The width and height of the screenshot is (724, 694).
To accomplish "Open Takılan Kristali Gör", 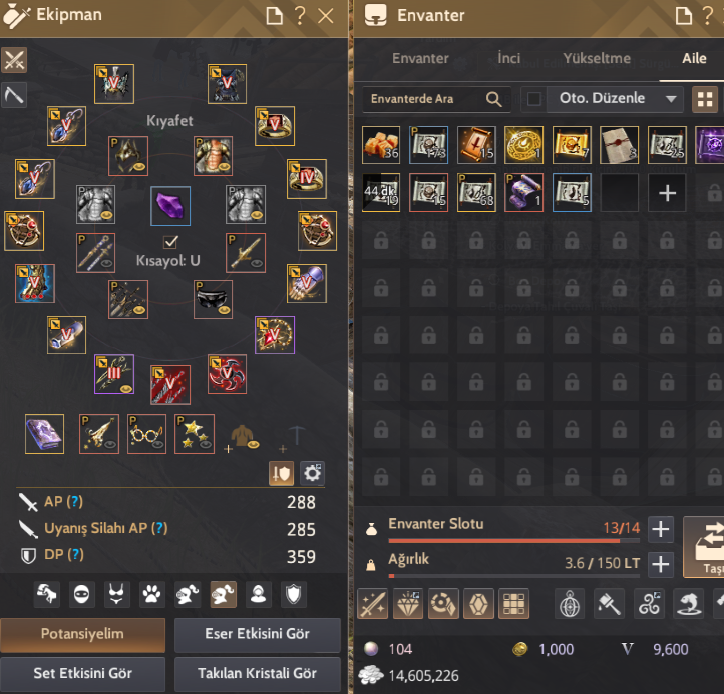I will 257,673.
